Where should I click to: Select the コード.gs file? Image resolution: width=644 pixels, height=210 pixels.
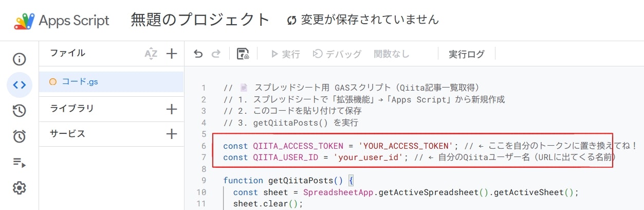111,81
